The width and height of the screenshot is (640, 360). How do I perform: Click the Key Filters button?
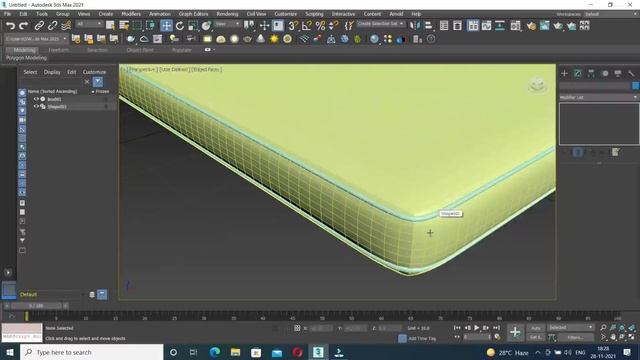(576, 337)
